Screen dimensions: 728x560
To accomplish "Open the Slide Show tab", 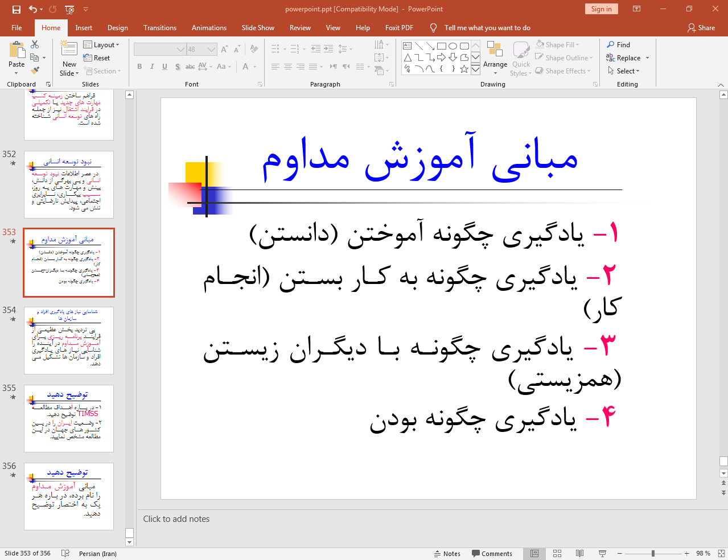I will click(x=258, y=27).
